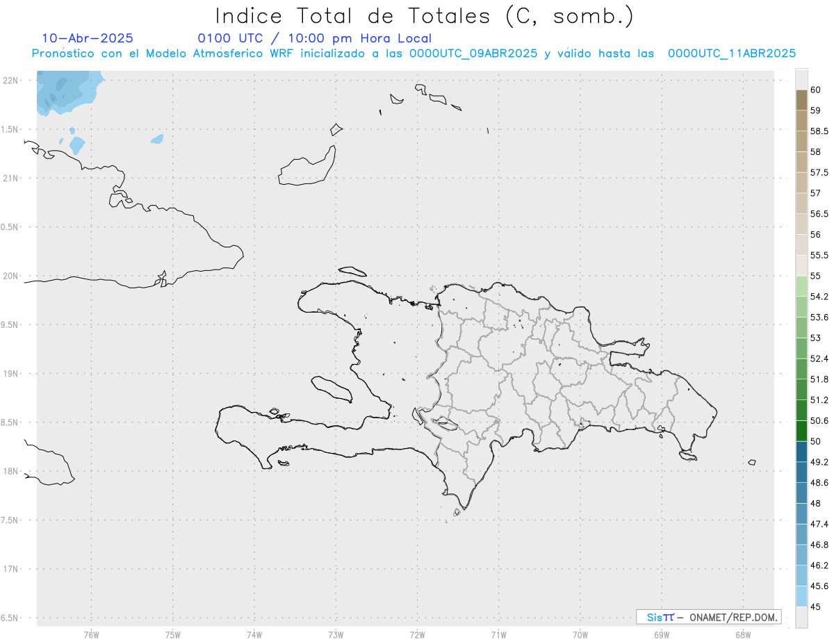This screenshot has width=834, height=644.
Task: Click the '51.2' value on the color scale
Action: [819, 400]
